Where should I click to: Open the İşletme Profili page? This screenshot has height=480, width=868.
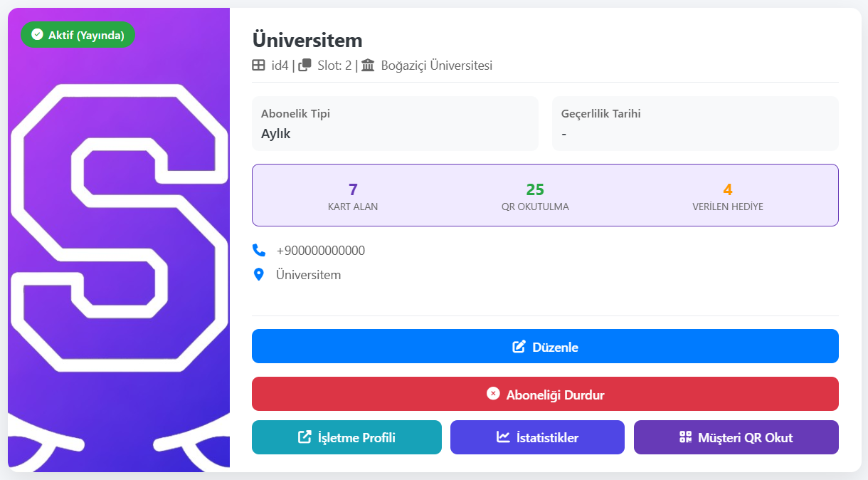coord(346,437)
